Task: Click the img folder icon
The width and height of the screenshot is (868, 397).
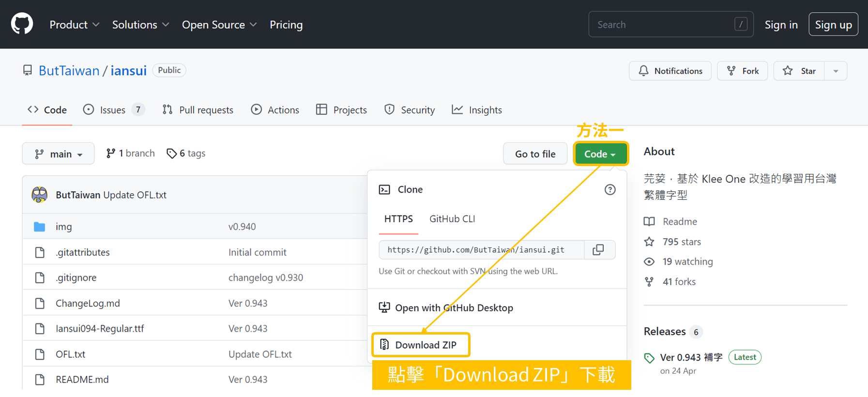Action: [40, 227]
